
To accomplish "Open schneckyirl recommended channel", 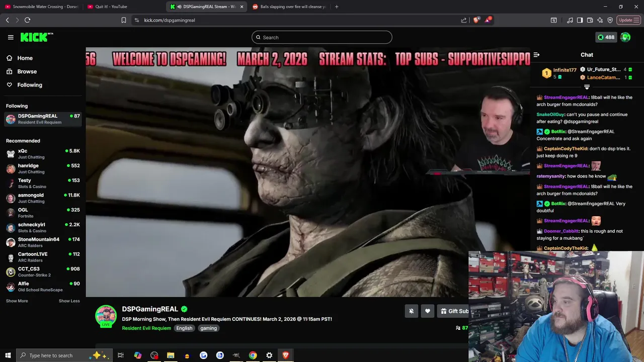I will click(43, 227).
